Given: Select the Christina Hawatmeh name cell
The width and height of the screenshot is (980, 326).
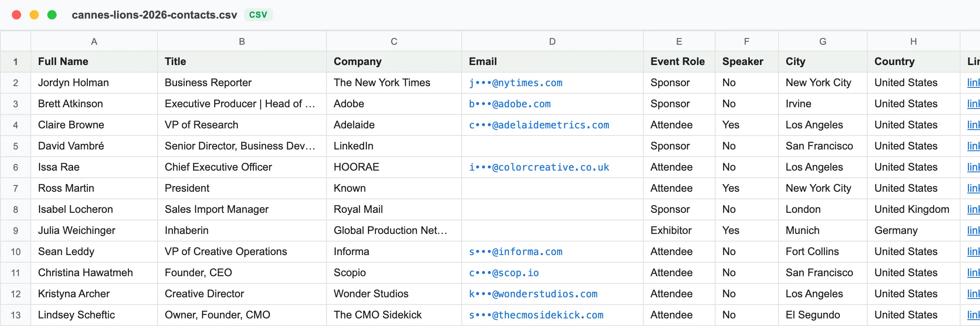Looking at the screenshot, I should pos(94,273).
